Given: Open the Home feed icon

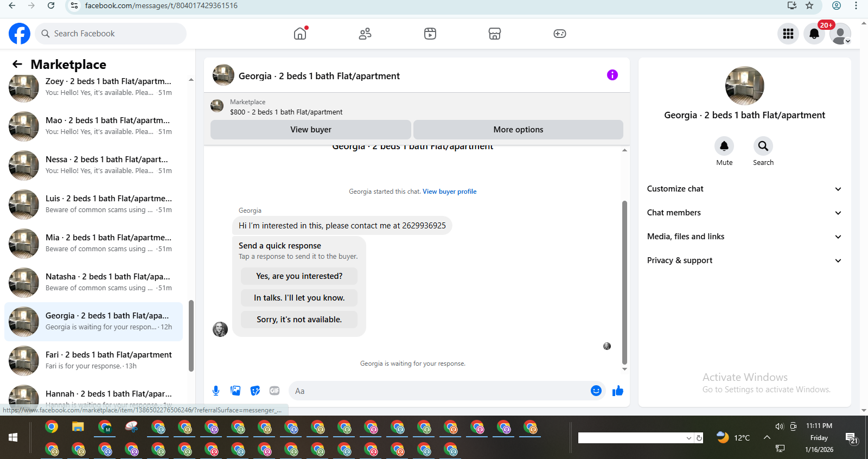Looking at the screenshot, I should 300,34.
